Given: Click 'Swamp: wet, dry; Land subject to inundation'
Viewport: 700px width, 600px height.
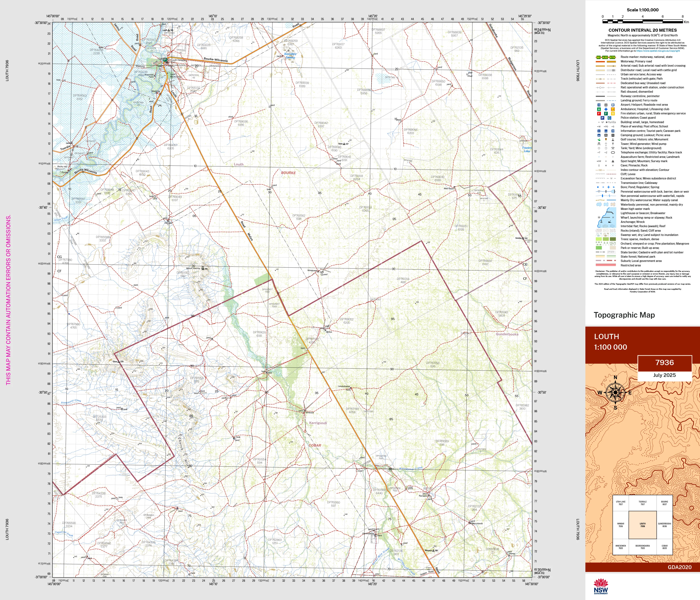Looking at the screenshot, I should pyautogui.click(x=649, y=235).
